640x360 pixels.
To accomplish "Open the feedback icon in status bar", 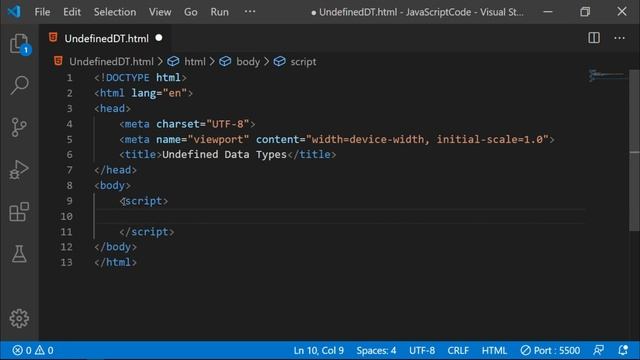I will 598,350.
